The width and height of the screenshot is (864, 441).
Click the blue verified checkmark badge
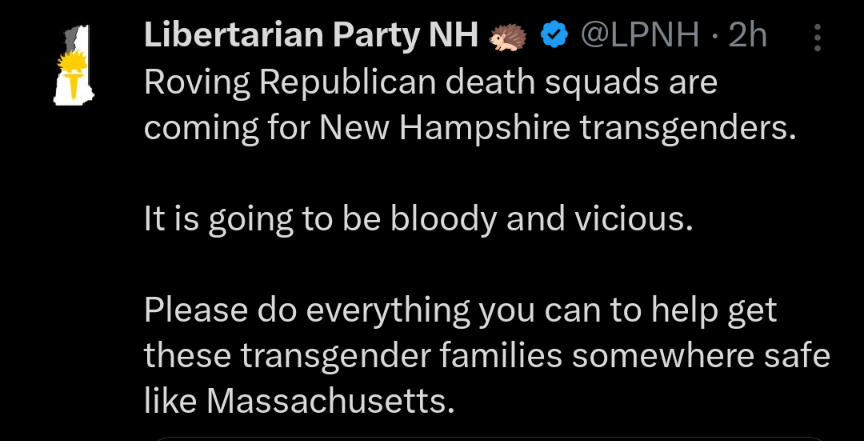click(553, 36)
